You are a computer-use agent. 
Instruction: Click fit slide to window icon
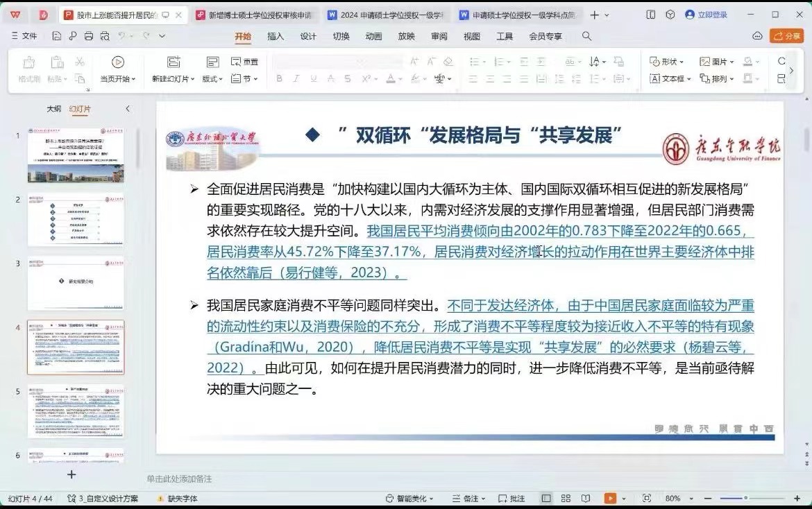[x=647, y=498]
